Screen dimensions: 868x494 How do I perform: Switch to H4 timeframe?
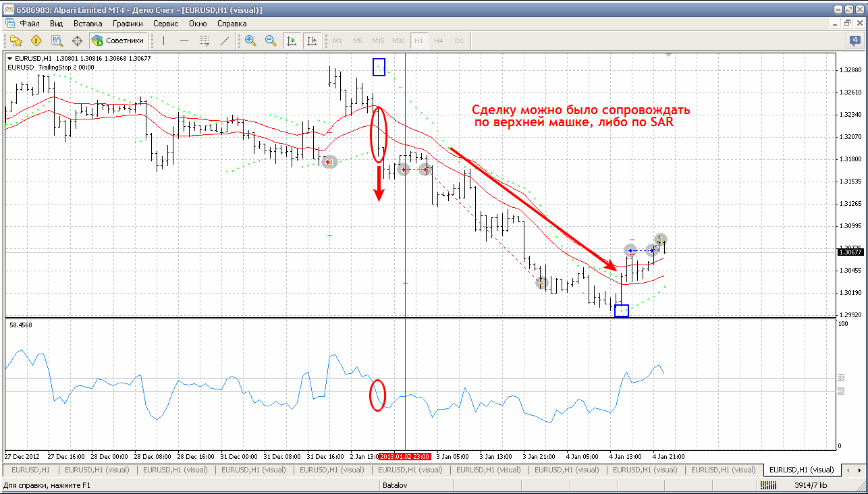click(439, 40)
